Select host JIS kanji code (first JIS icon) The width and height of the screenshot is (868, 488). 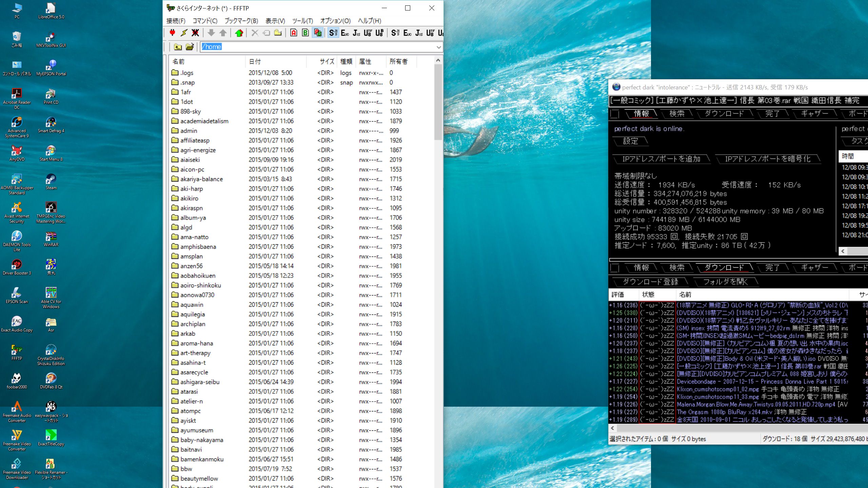356,33
